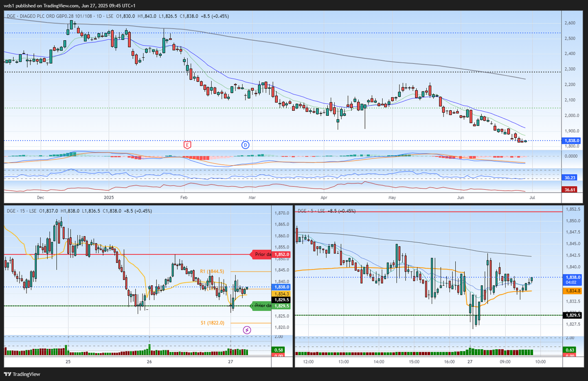This screenshot has height=381, width=588.
Task: Click the '14:00' time axis label
Action: click(379, 361)
